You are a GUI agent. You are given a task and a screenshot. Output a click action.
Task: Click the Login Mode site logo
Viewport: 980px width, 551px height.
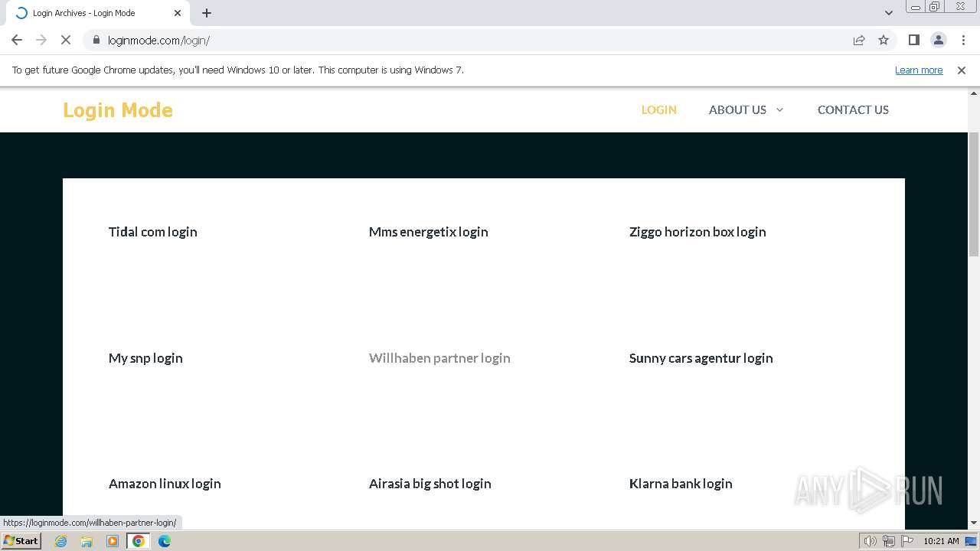click(118, 110)
